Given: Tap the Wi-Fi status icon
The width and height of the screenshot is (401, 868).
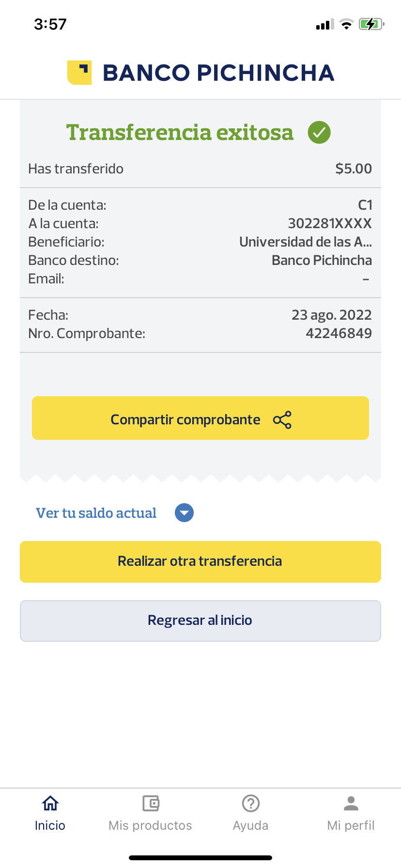Looking at the screenshot, I should point(346,24).
